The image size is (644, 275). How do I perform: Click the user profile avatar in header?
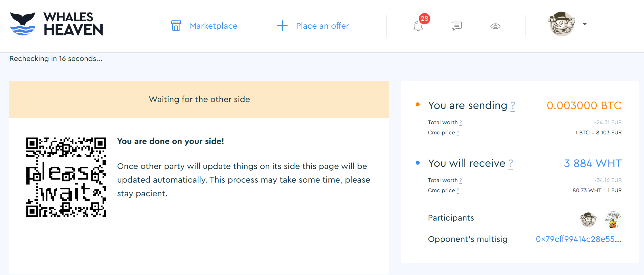[561, 24]
